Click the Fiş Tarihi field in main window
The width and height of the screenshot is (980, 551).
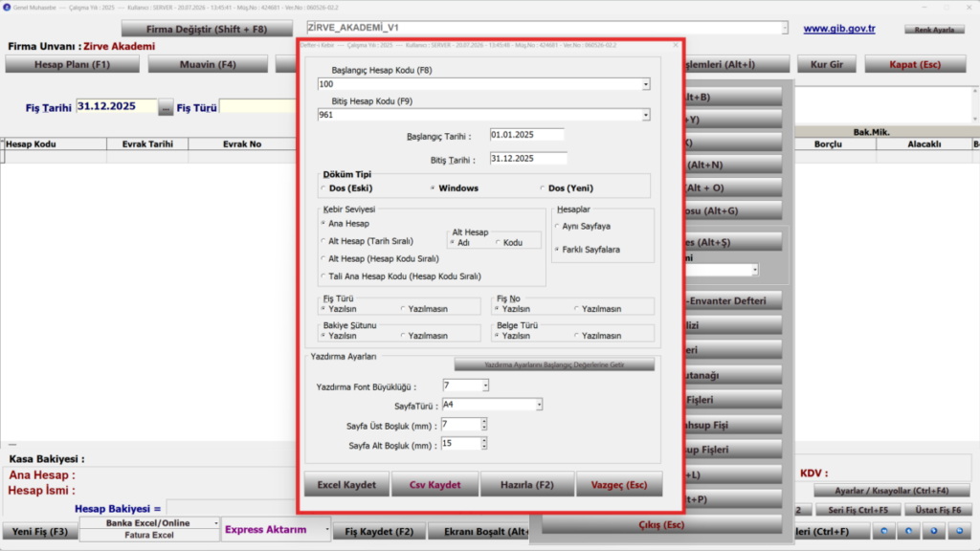pos(116,107)
